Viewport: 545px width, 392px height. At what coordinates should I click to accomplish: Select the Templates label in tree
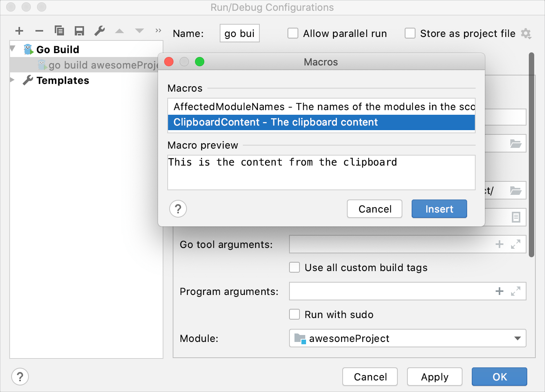(63, 80)
